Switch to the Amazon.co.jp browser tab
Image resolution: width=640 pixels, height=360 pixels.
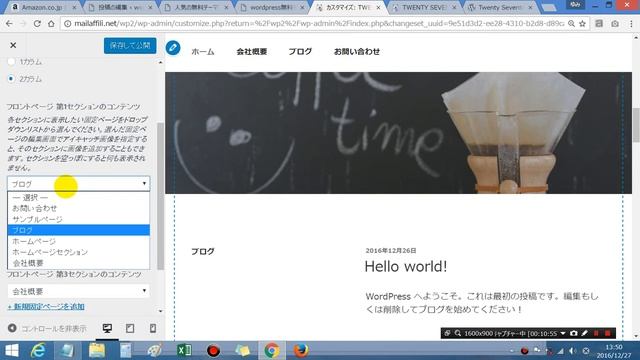tap(43, 7)
